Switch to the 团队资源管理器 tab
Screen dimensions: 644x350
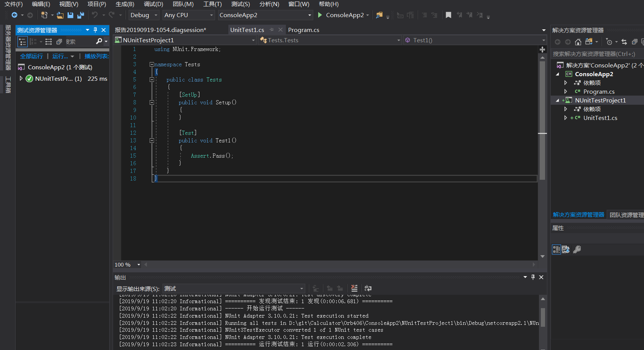coord(626,215)
